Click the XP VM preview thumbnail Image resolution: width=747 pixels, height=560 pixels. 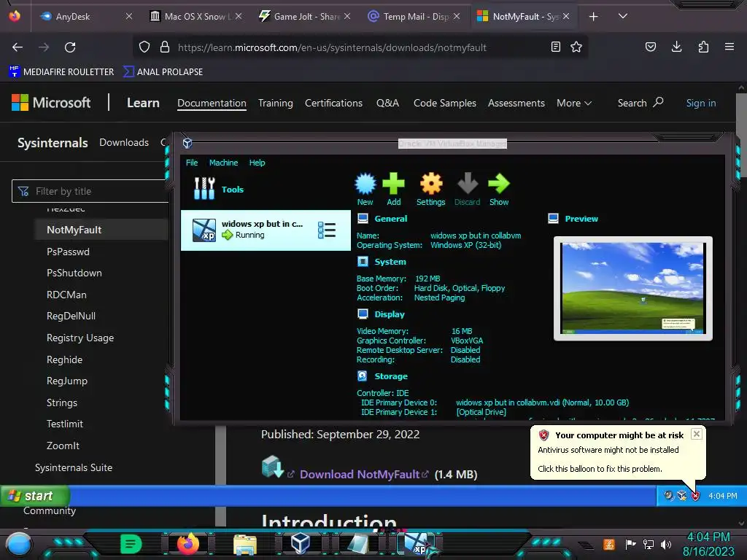(x=633, y=288)
